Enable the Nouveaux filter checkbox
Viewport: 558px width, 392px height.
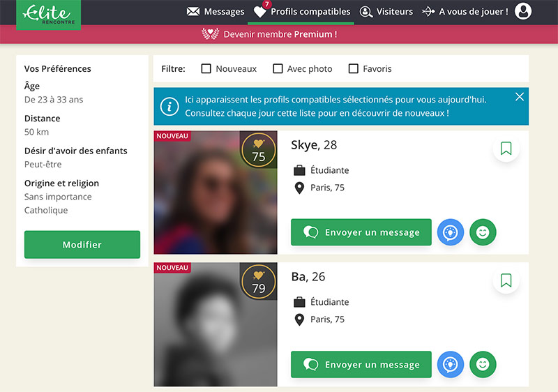(206, 68)
